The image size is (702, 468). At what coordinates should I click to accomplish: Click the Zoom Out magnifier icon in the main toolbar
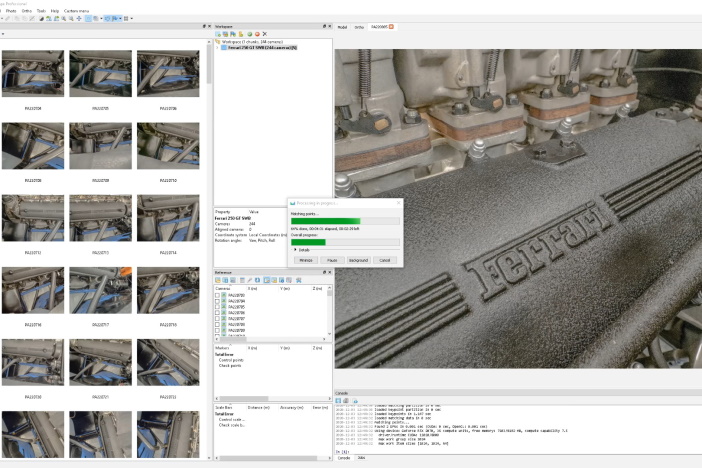(x=71, y=19)
